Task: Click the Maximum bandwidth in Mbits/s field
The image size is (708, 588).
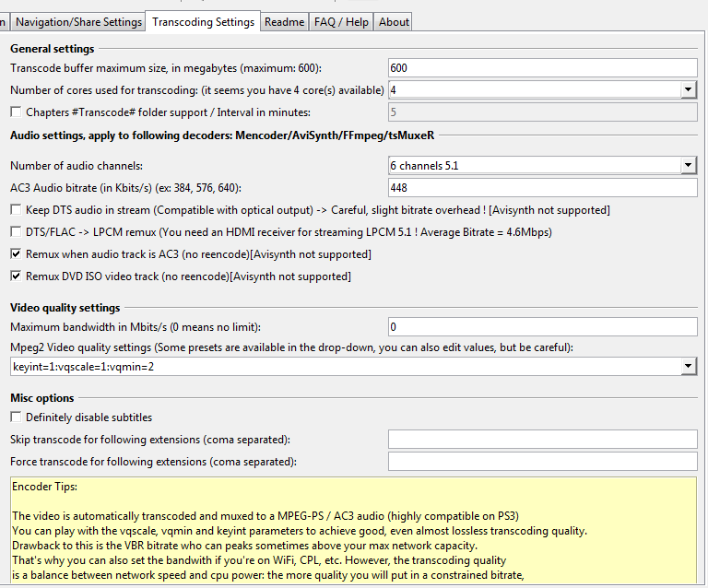Action: pyautogui.click(x=543, y=326)
